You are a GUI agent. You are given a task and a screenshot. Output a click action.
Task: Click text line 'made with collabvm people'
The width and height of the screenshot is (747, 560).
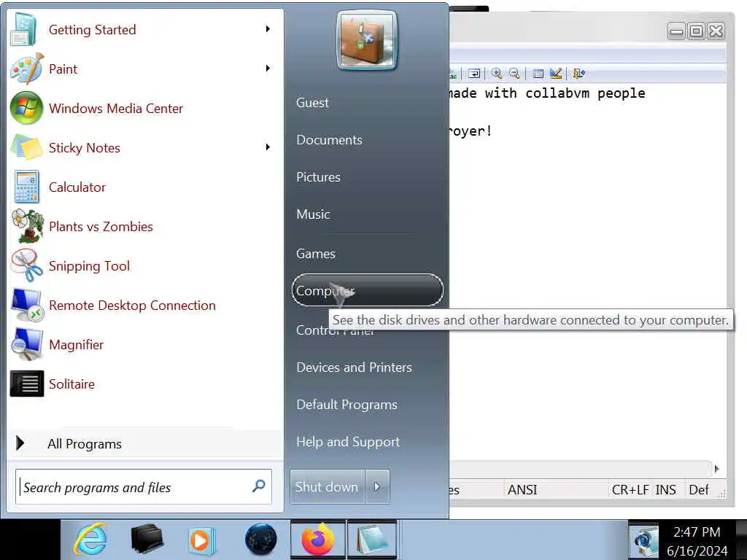pyautogui.click(x=547, y=93)
